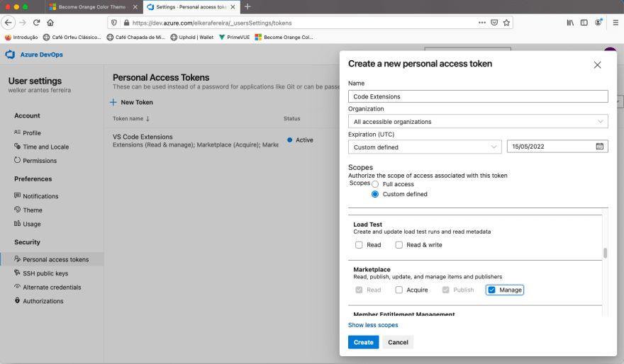Open Introdução Firefox bookmark
Image resolution: width=624 pixels, height=364 pixels.
tap(21, 38)
